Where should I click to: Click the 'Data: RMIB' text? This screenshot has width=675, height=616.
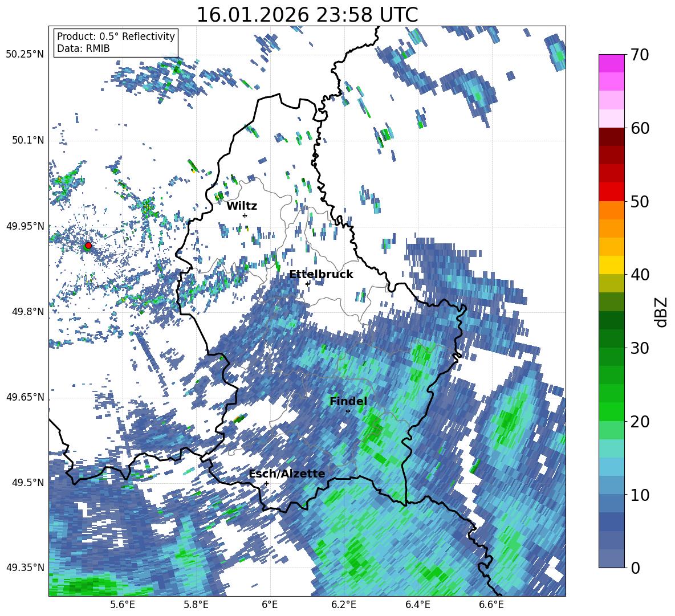click(x=83, y=48)
